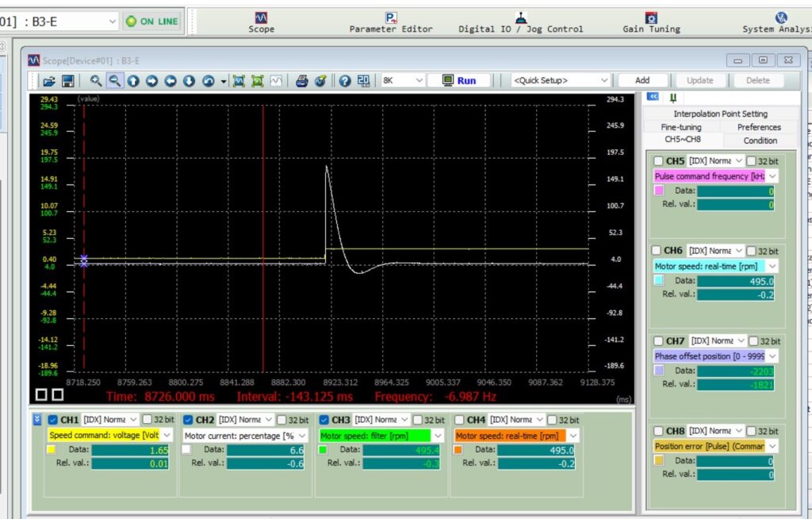Switch to the Fine-tuning tab
This screenshot has height=519, width=812.
point(680,127)
